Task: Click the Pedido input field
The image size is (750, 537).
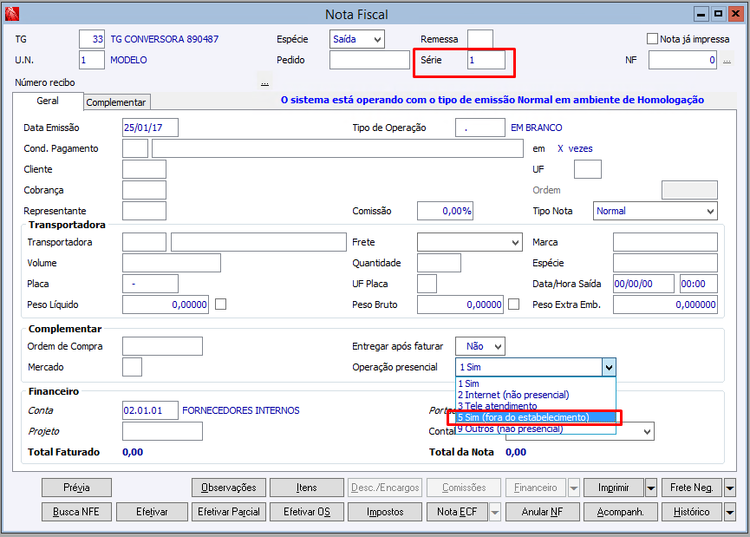Action: (x=369, y=60)
